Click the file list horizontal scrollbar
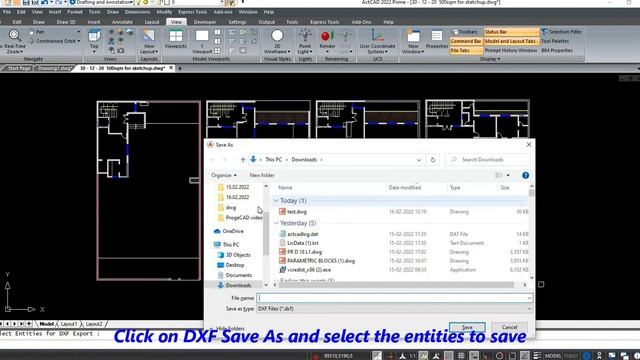 pyautogui.click(x=397, y=285)
